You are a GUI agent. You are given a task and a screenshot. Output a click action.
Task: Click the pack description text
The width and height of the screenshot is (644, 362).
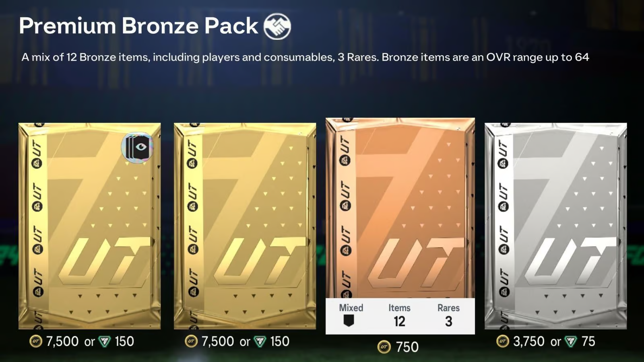click(305, 57)
